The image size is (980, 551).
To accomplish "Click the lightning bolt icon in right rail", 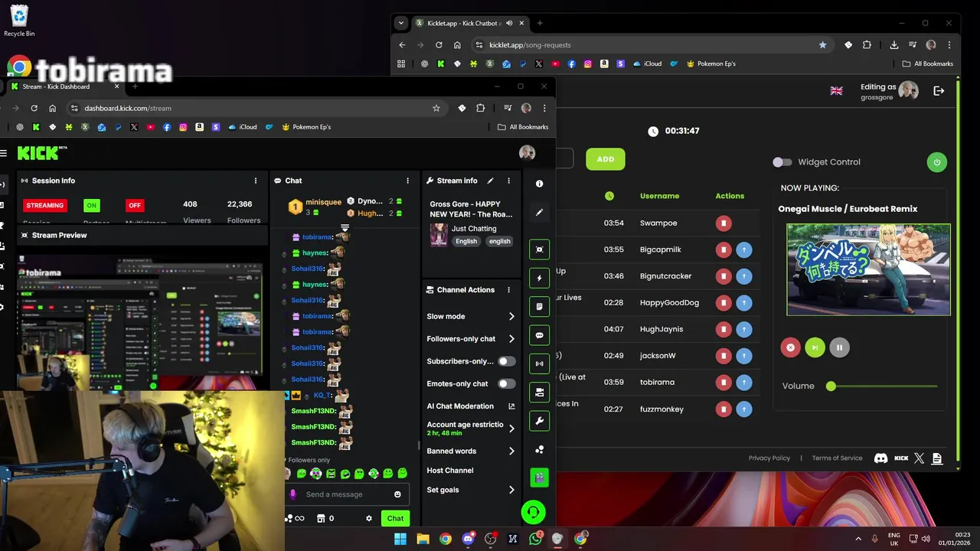I will 539,279.
